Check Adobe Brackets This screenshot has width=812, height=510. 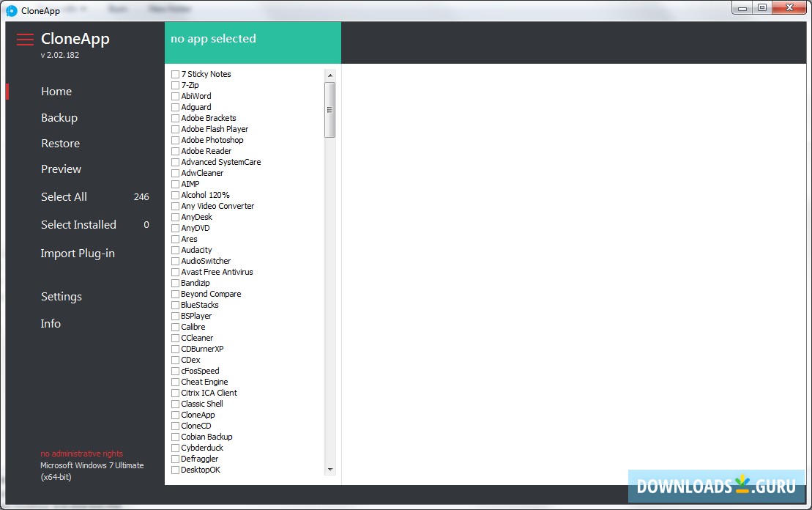175,118
